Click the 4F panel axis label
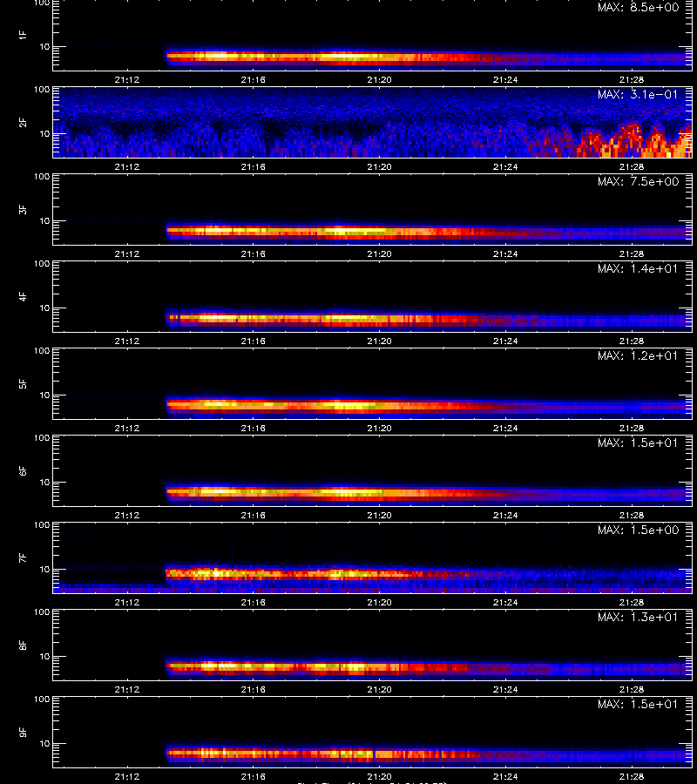This screenshot has width=697, height=784. [x=23, y=296]
